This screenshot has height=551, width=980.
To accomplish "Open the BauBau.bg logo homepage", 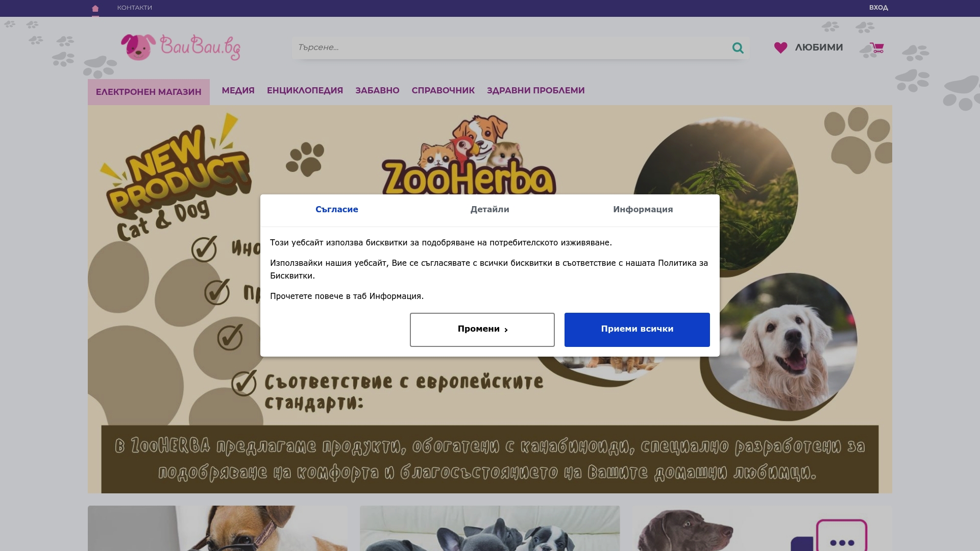I will [x=181, y=47].
